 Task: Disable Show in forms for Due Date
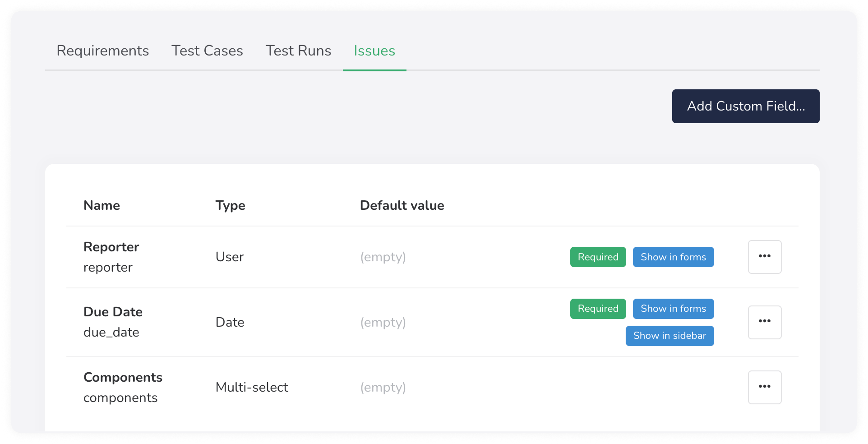[673, 309]
